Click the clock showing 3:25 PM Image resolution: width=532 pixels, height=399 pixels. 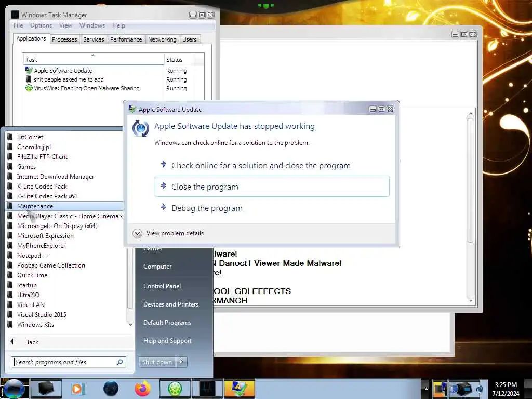(x=506, y=385)
